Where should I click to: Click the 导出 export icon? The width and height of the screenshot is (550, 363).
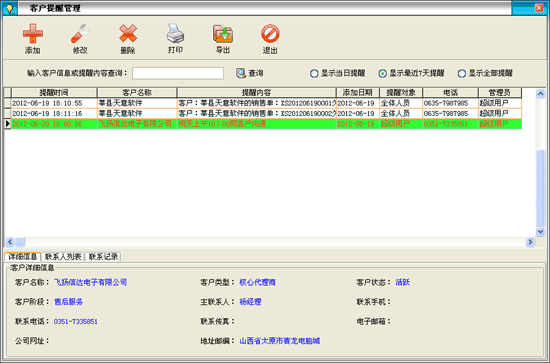pos(223,34)
